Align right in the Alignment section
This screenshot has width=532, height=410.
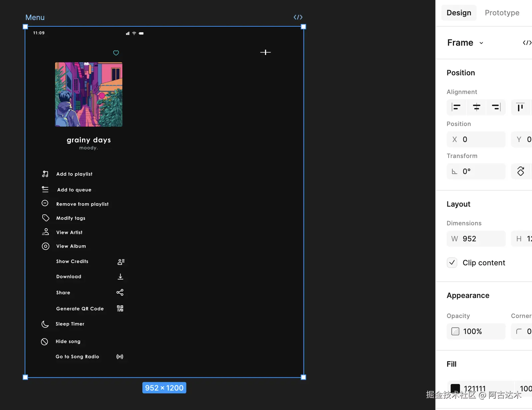[496, 107]
